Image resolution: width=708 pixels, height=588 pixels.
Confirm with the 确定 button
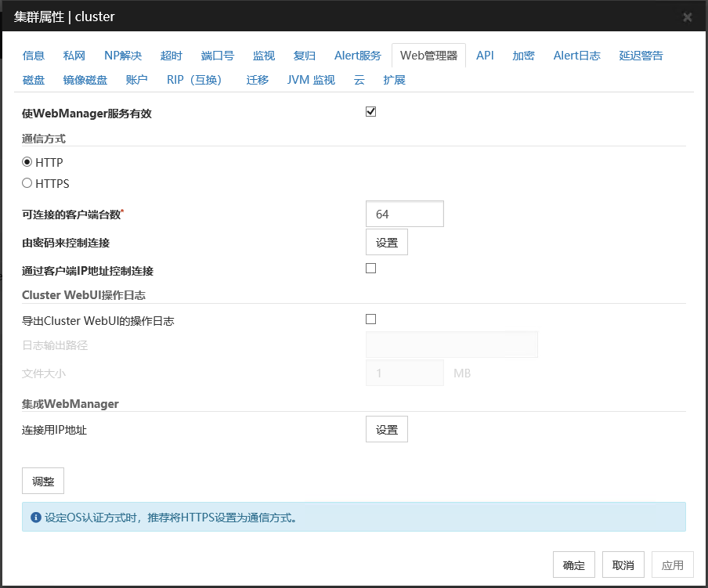coord(574,565)
